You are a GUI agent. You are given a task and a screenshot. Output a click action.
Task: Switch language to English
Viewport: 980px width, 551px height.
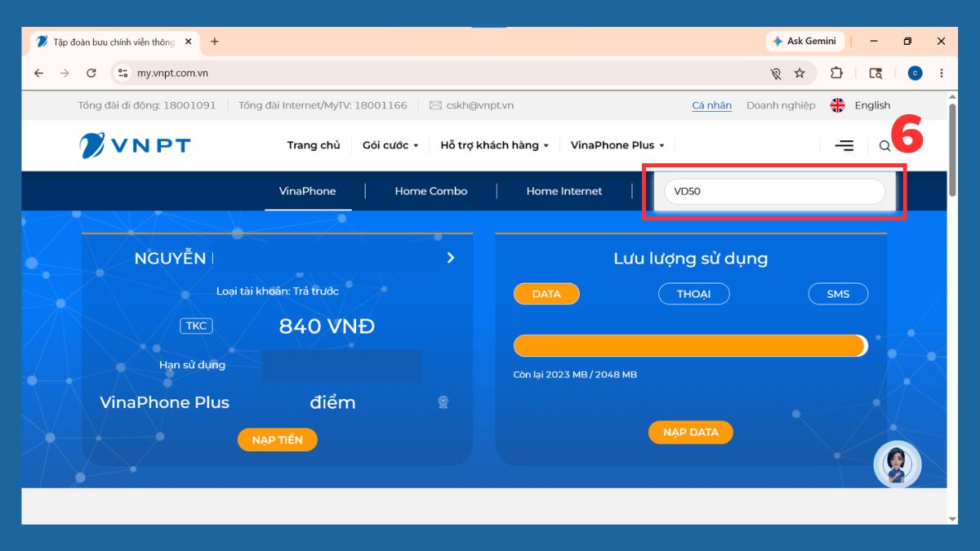click(872, 105)
